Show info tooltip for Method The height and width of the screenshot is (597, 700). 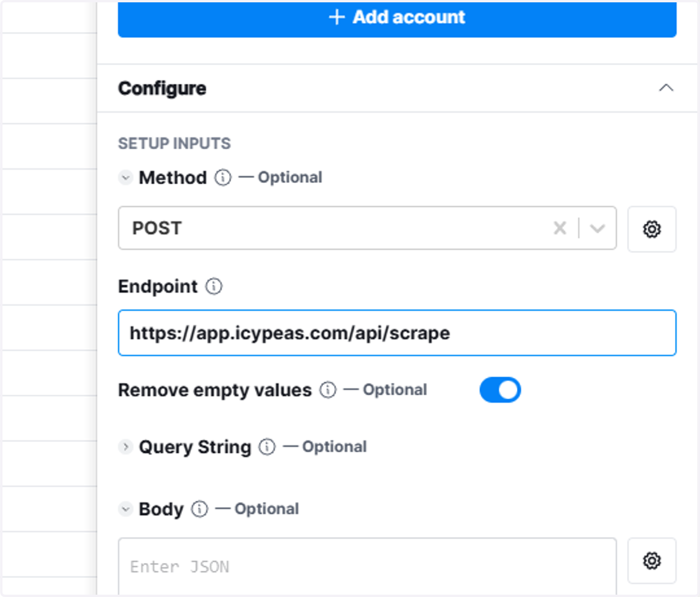point(223,177)
